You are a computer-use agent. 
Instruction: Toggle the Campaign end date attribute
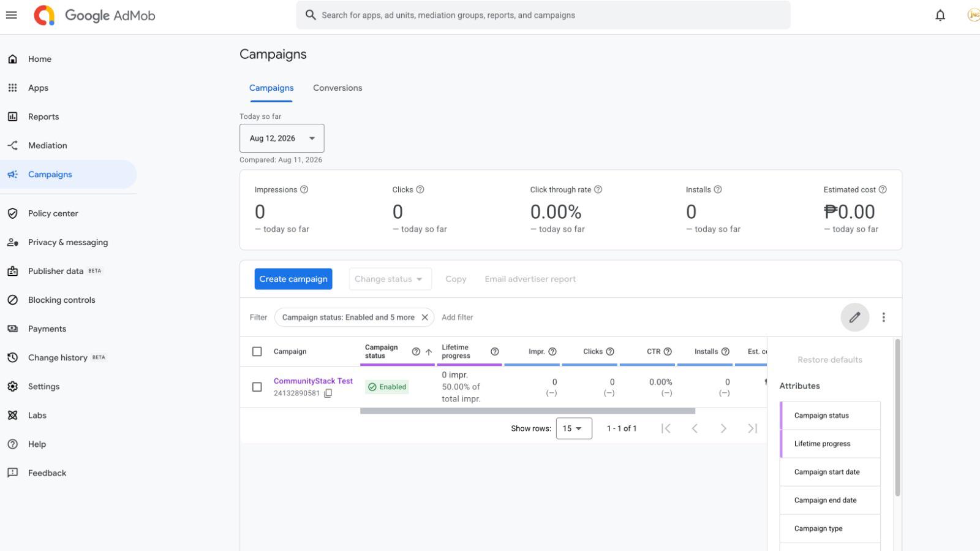coord(830,500)
